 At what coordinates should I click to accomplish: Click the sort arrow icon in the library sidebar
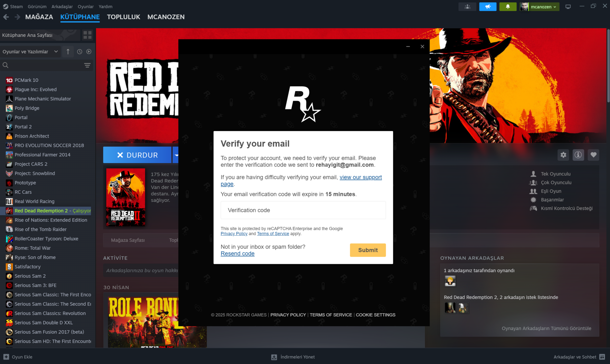[x=68, y=52]
